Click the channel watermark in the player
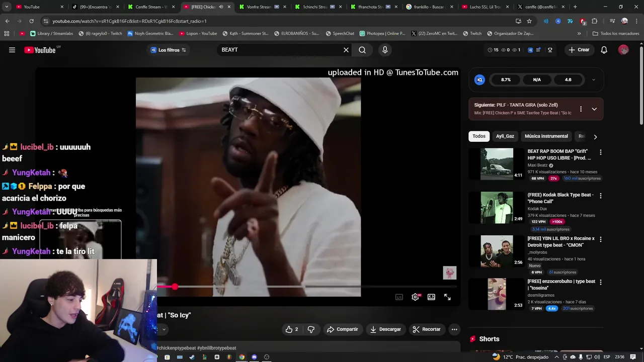This screenshot has width=644, height=362. point(449,273)
